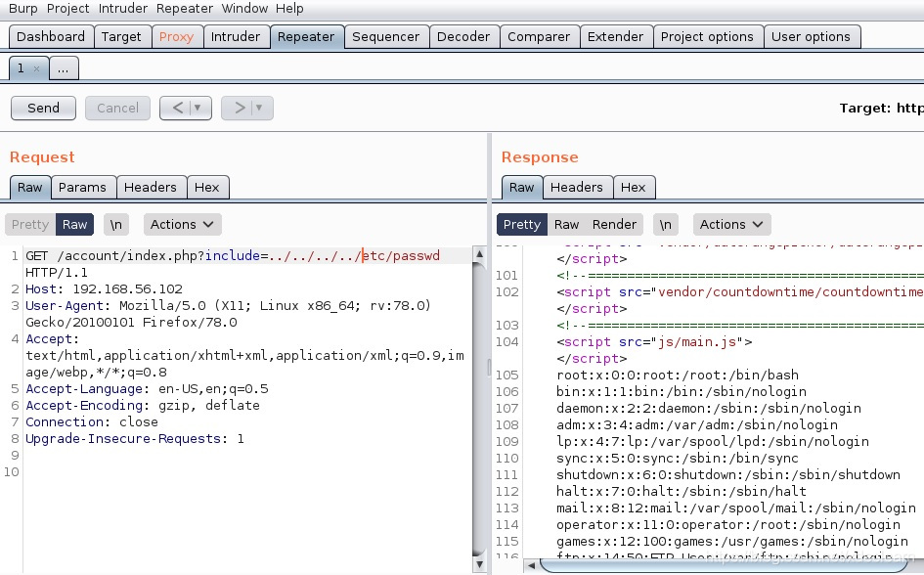Screen dimensions: 924x575
Task: Click the games:x:12:100:games response line
Action: click(732, 542)
